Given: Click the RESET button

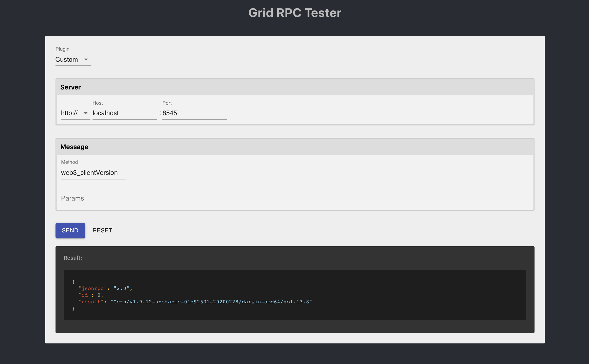Looking at the screenshot, I should coord(102,231).
